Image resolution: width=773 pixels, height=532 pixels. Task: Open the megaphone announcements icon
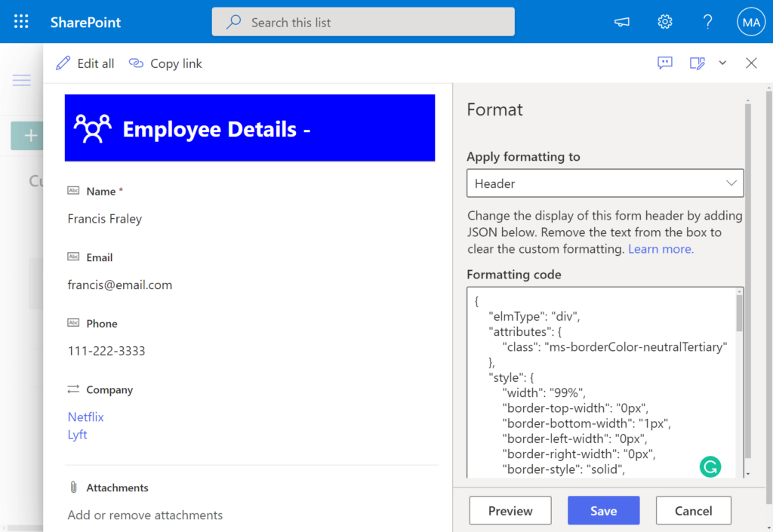622,22
